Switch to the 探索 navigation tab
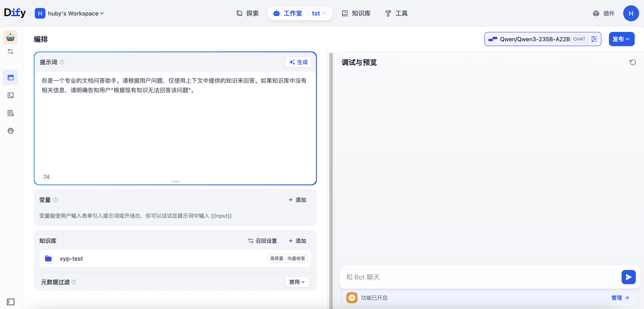644x309 pixels. 248,14
